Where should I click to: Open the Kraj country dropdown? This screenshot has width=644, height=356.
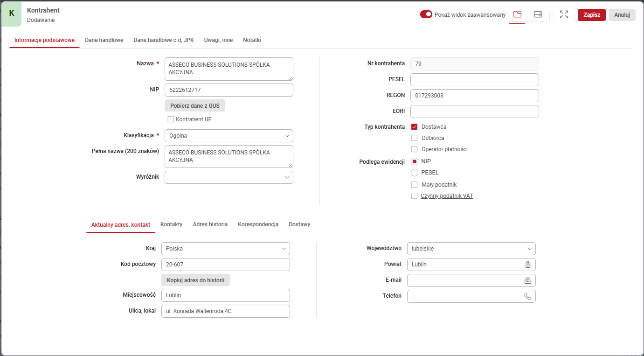[x=284, y=248]
